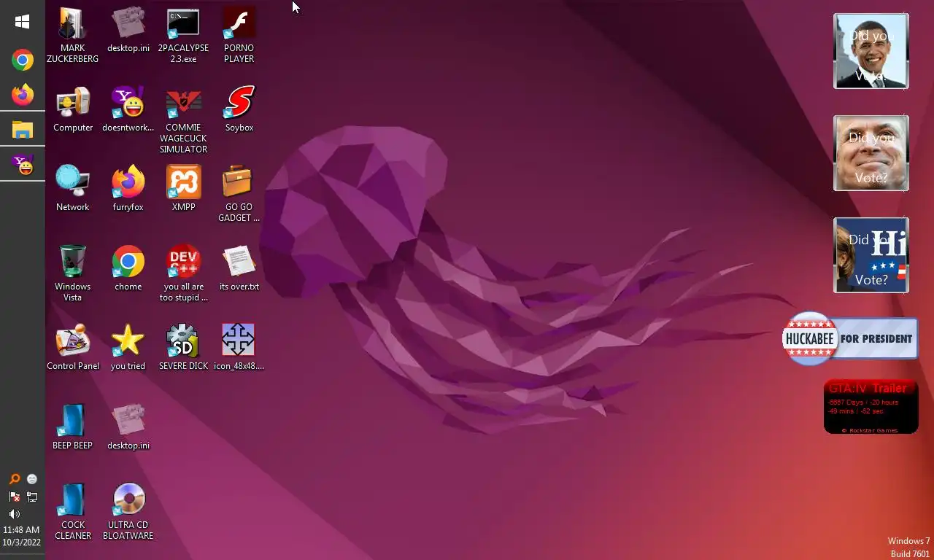Screen dimensions: 934x560
Task: Select the Network desktop icon
Action: tap(73, 189)
